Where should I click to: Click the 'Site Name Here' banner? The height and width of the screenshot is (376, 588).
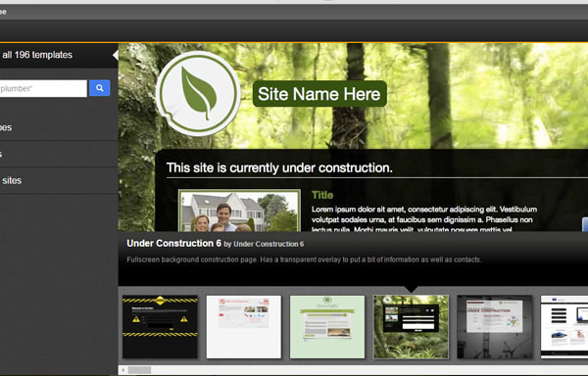[x=319, y=94]
